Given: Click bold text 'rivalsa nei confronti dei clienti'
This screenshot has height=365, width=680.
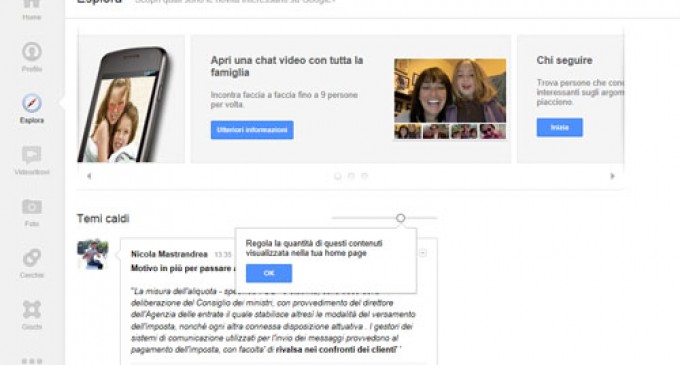Looking at the screenshot, I should point(336,349).
